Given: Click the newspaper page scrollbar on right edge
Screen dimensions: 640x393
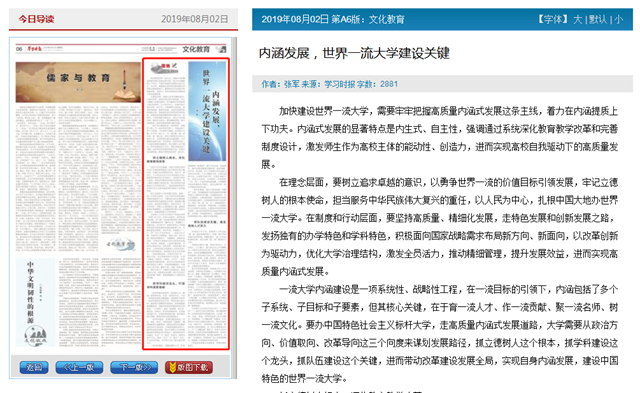Looking at the screenshot, I should (x=234, y=208).
